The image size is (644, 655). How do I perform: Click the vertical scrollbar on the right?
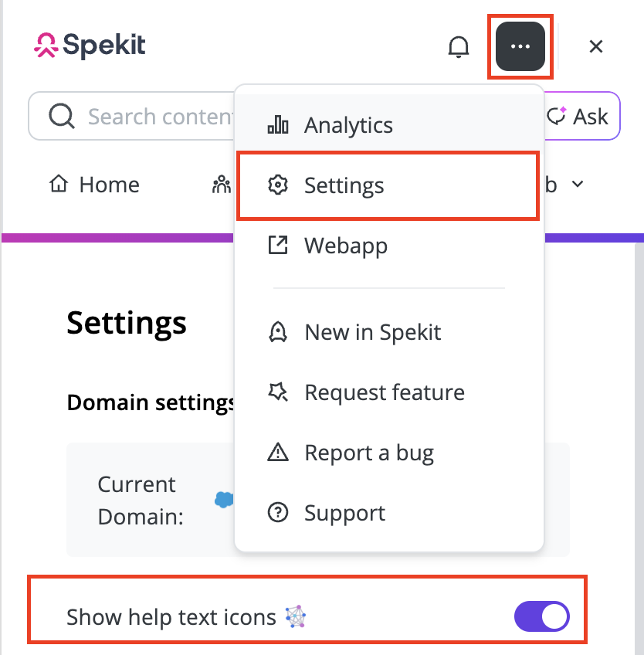[639, 449]
